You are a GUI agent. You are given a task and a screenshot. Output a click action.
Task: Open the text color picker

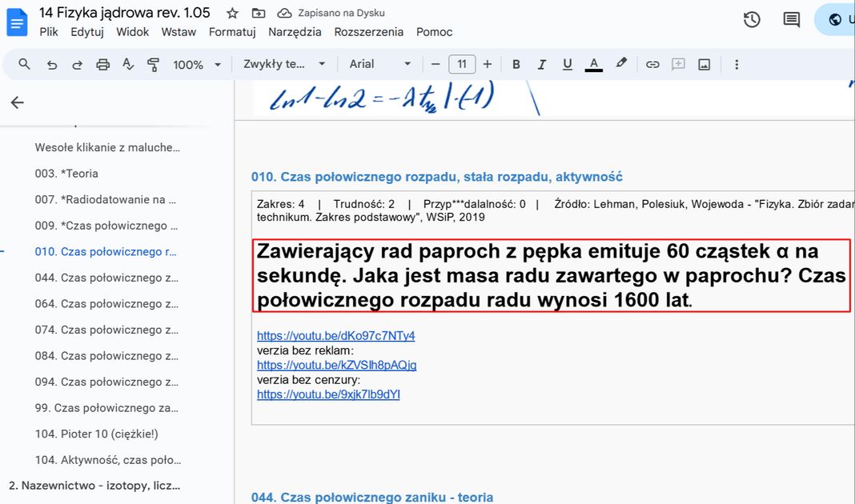pyautogui.click(x=593, y=65)
